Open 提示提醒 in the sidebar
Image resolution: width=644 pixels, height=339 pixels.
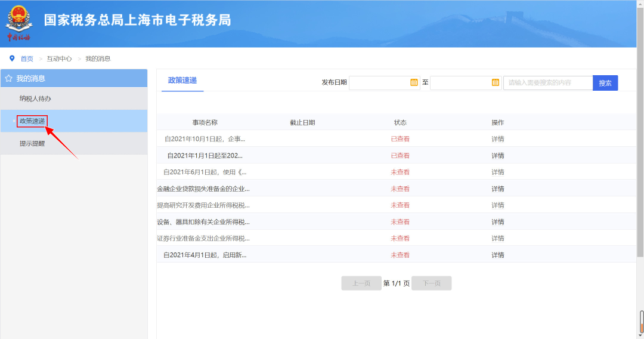pyautogui.click(x=32, y=143)
